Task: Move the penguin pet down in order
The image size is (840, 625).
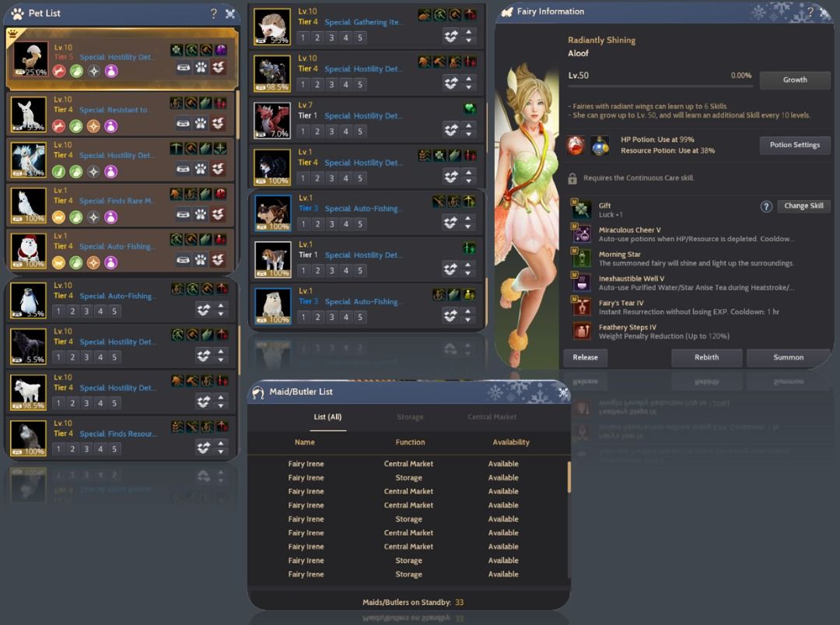Action: 221,314
